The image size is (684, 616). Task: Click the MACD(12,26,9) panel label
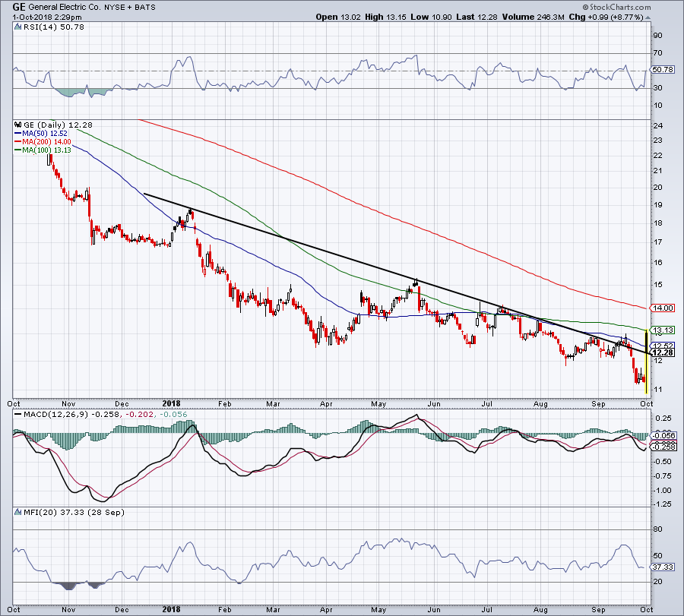(x=55, y=414)
